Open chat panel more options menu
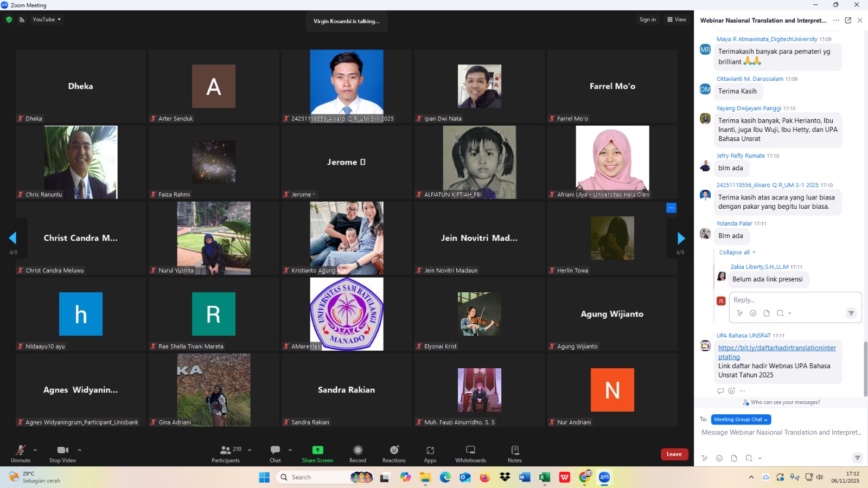Viewport: 868px width, 488px height. click(x=836, y=21)
